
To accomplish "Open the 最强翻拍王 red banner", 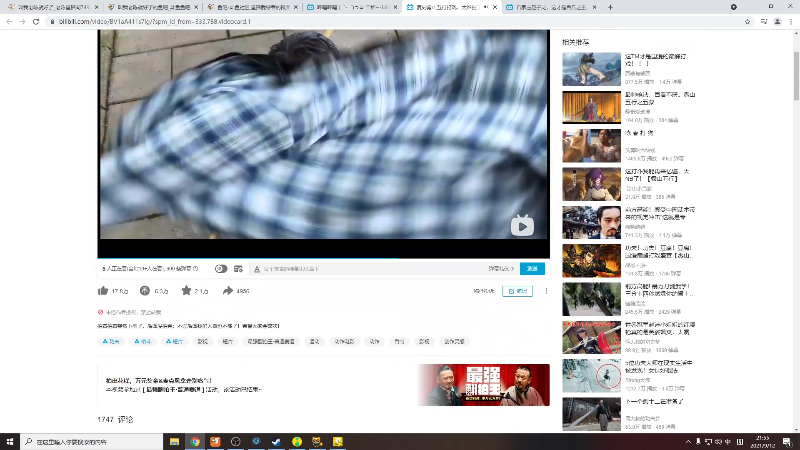I will 483,385.
